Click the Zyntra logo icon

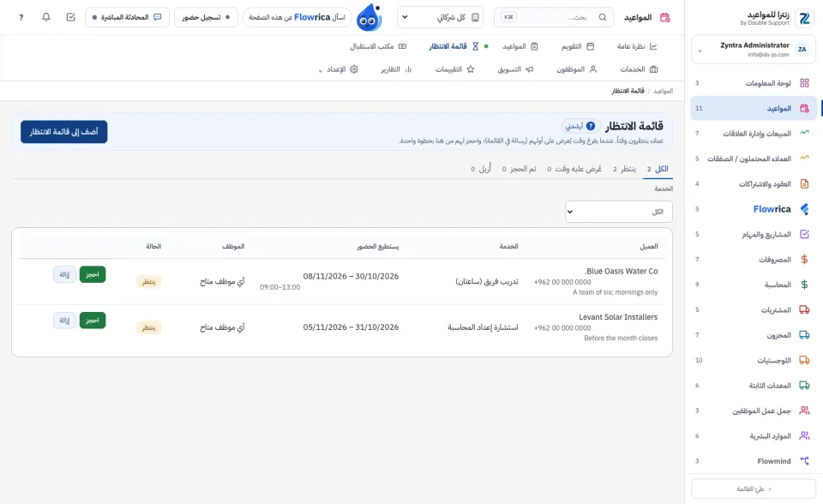click(x=804, y=18)
